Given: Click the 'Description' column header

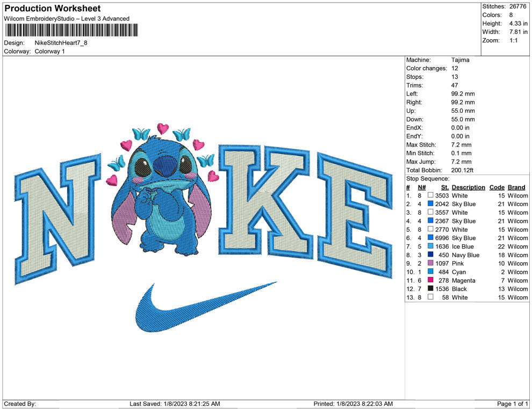Looking at the screenshot, I should click(x=468, y=187).
